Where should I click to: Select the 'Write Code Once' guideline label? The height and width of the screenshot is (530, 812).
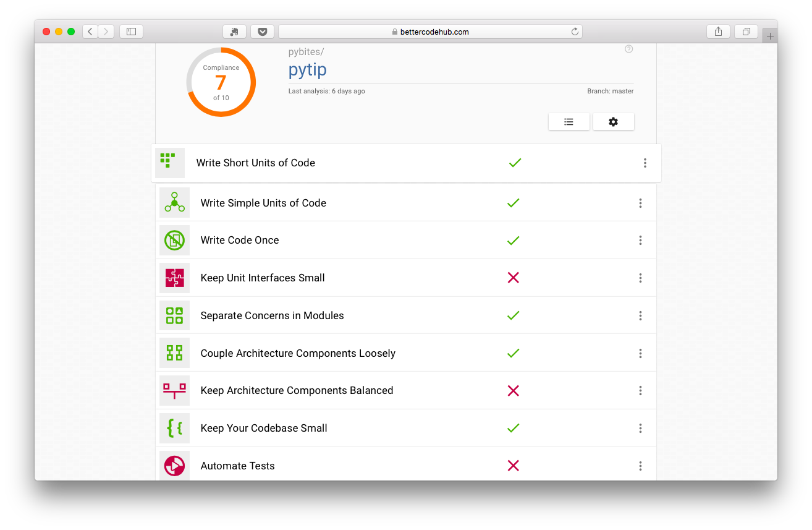[240, 240]
